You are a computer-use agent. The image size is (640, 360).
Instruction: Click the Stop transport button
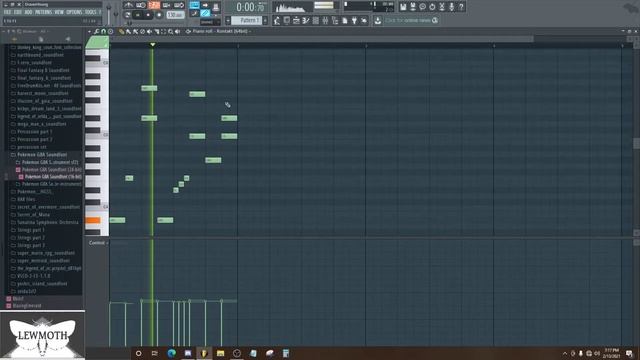(148, 15)
